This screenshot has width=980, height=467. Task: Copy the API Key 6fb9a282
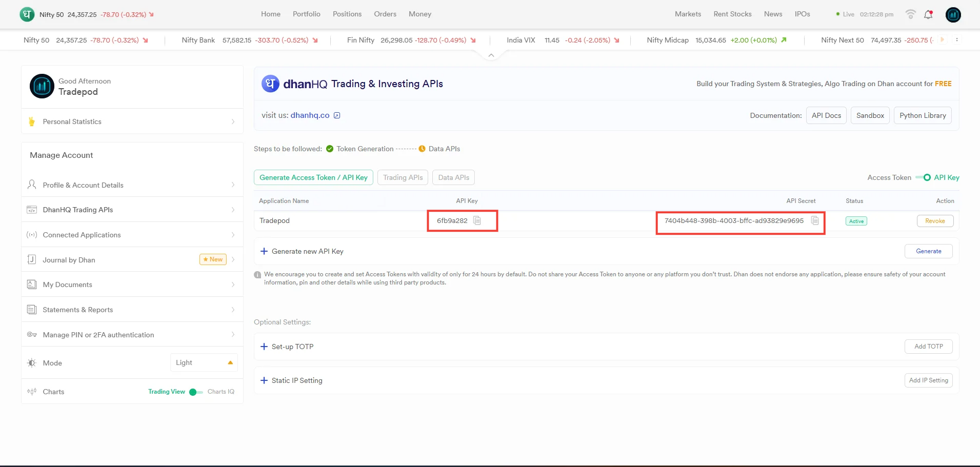pos(477,220)
